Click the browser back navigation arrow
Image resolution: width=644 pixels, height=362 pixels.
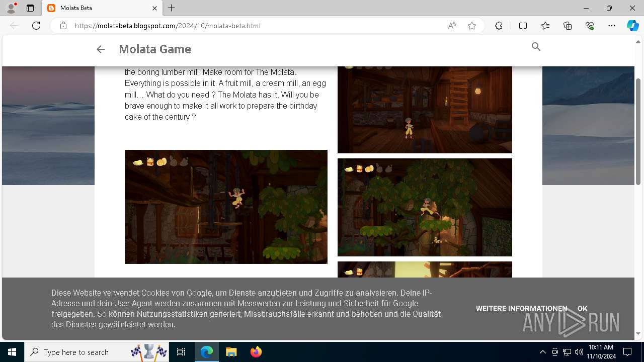(x=14, y=26)
